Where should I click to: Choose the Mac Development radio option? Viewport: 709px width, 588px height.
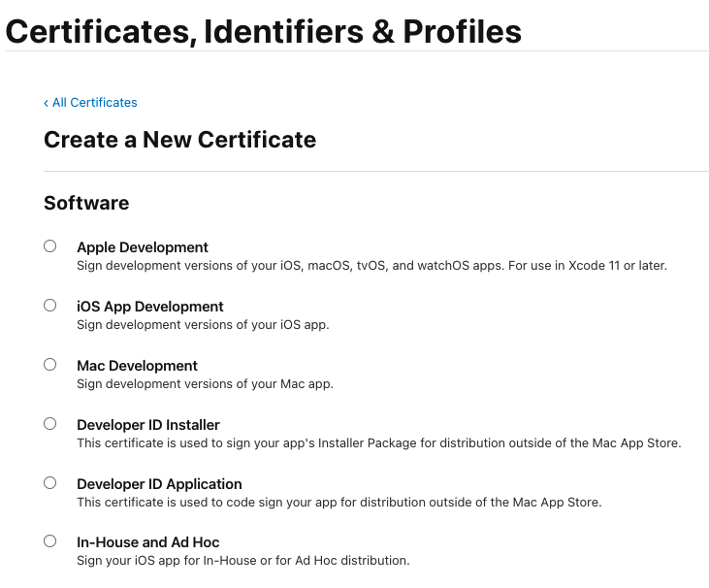(x=50, y=365)
